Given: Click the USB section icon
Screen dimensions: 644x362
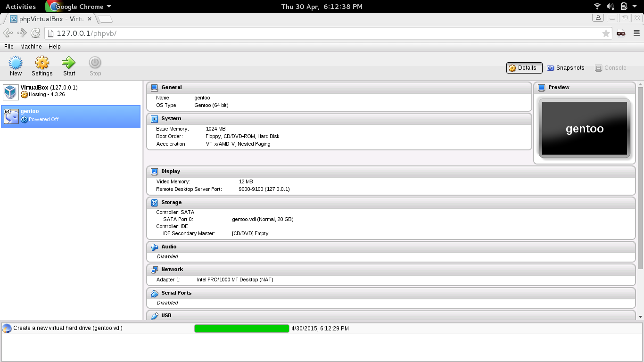Looking at the screenshot, I should (x=154, y=316).
